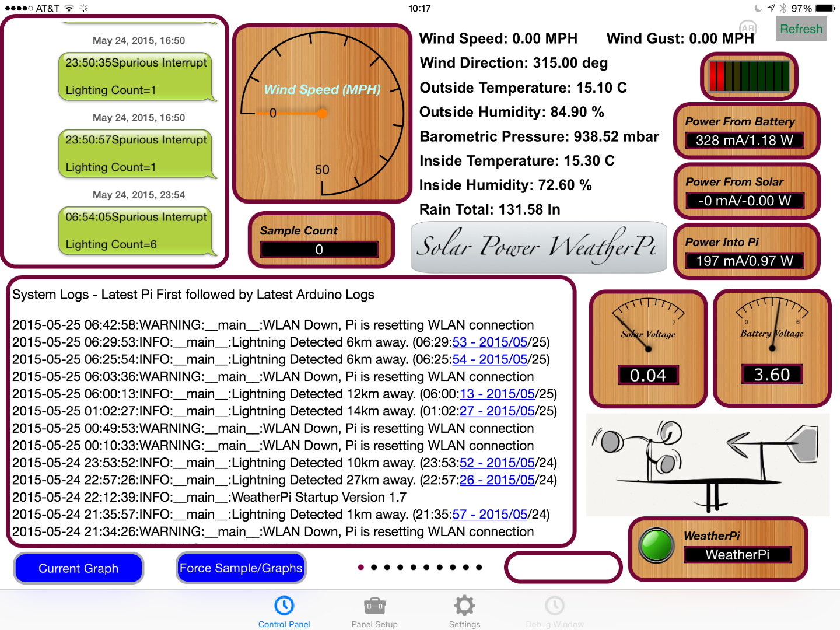The width and height of the screenshot is (840, 630).
Task: Select the first page indicator dot
Action: [x=362, y=566]
